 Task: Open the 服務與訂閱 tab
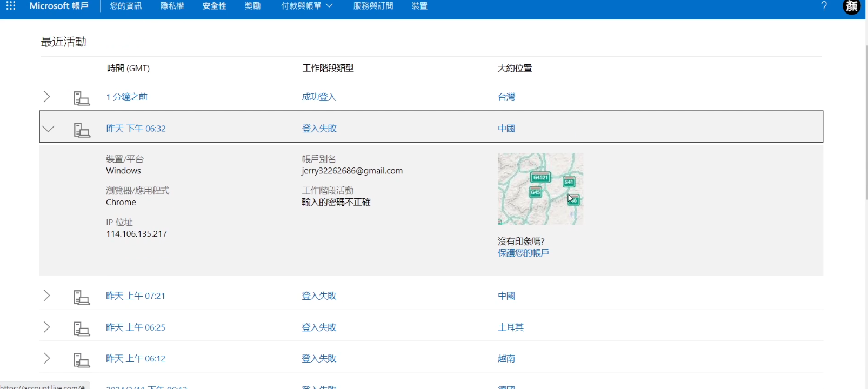[x=373, y=6]
